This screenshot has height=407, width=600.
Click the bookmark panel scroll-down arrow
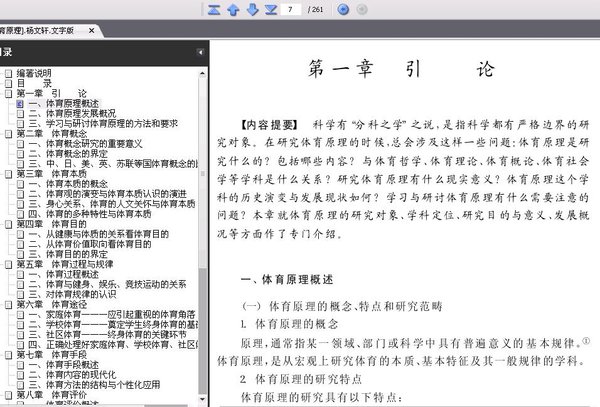[x=202, y=399]
